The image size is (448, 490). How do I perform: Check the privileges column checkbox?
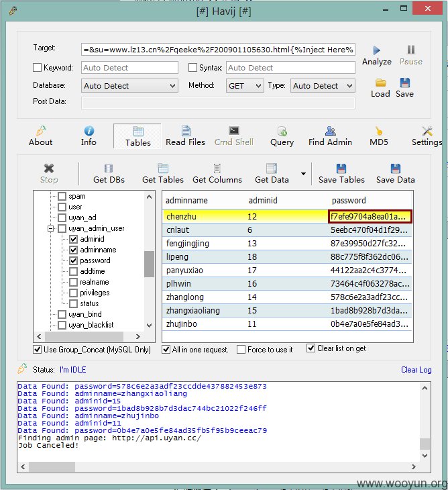73,293
